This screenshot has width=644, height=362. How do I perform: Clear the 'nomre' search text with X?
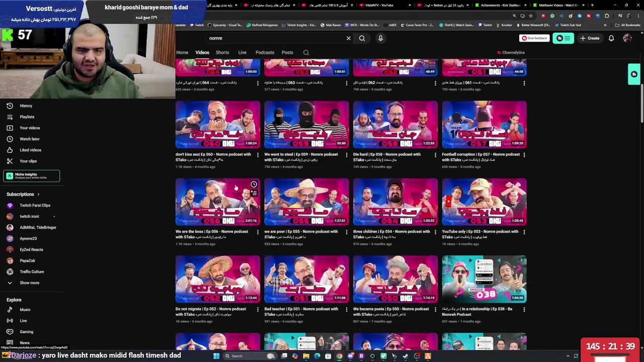click(x=348, y=38)
